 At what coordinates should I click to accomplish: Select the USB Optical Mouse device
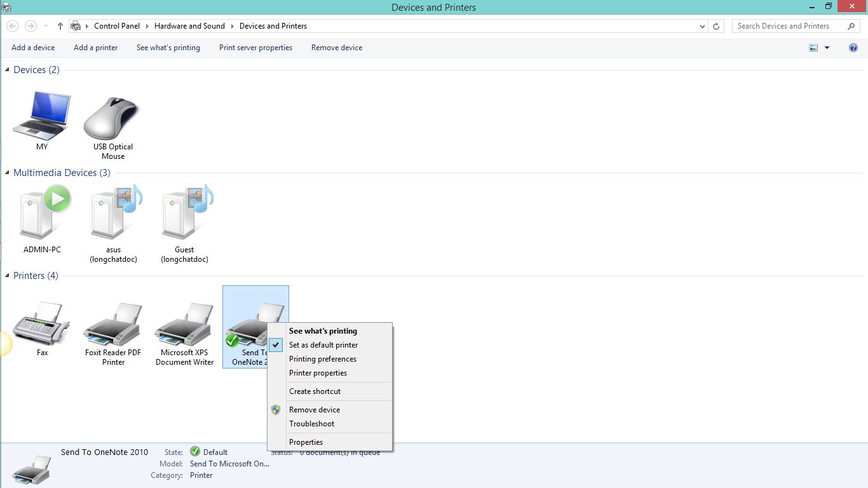112,118
